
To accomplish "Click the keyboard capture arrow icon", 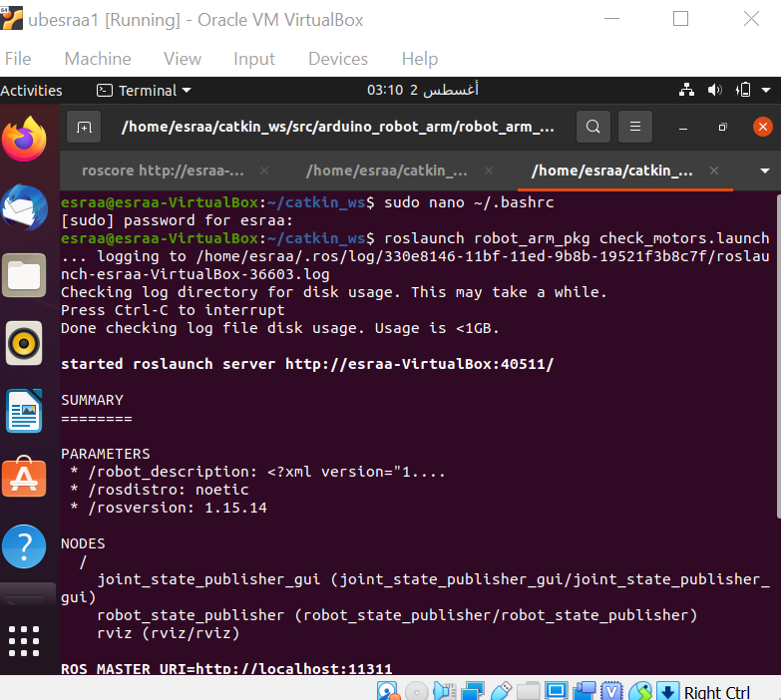I will point(668,692).
